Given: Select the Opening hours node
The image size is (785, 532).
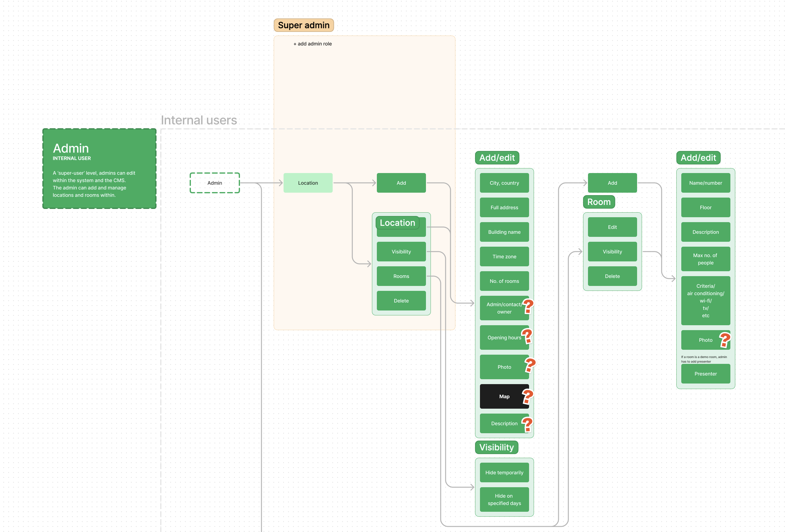Looking at the screenshot, I should pos(504,337).
